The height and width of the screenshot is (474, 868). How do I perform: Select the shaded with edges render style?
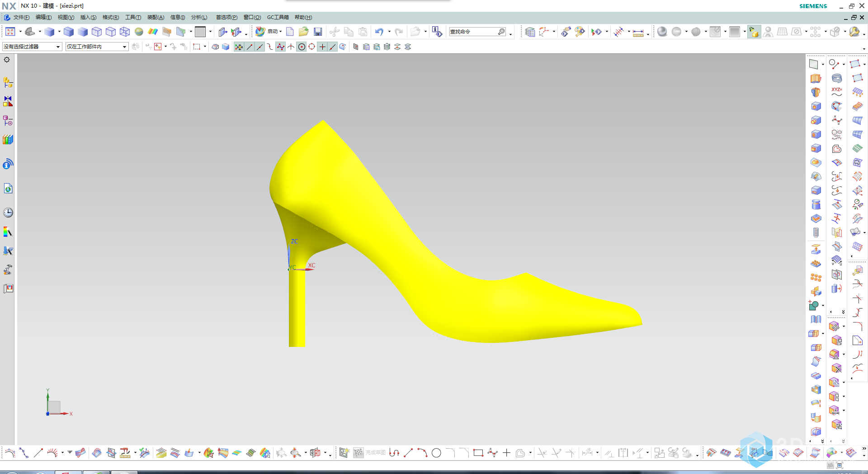click(x=69, y=32)
